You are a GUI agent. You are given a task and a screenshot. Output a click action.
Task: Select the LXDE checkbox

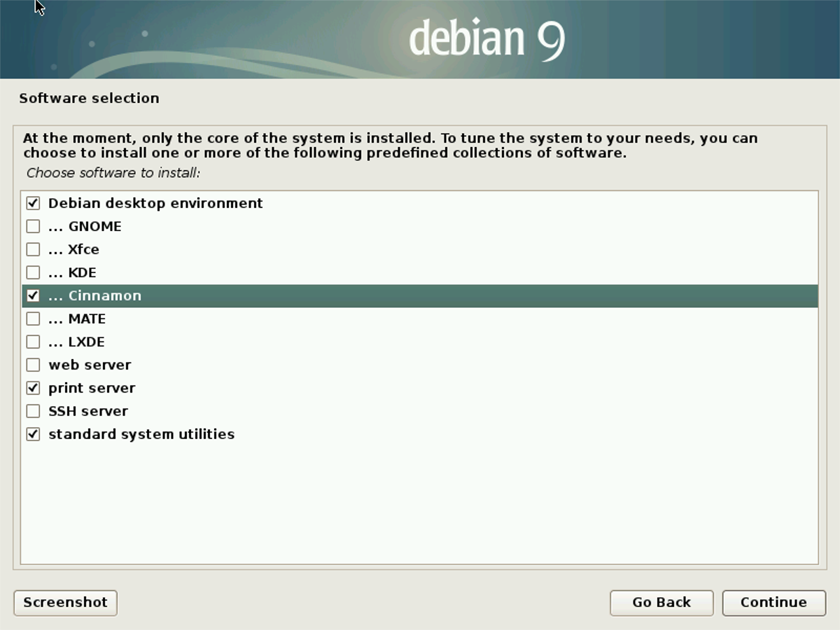click(33, 342)
